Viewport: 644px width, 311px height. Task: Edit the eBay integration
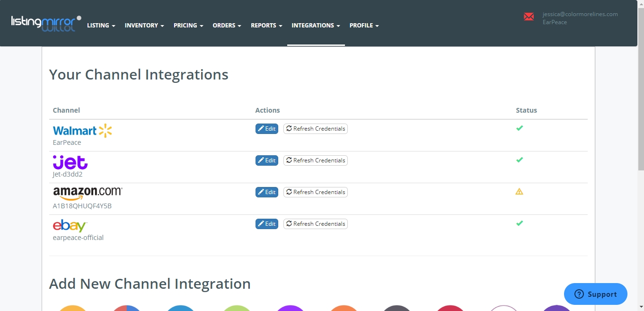tap(267, 224)
